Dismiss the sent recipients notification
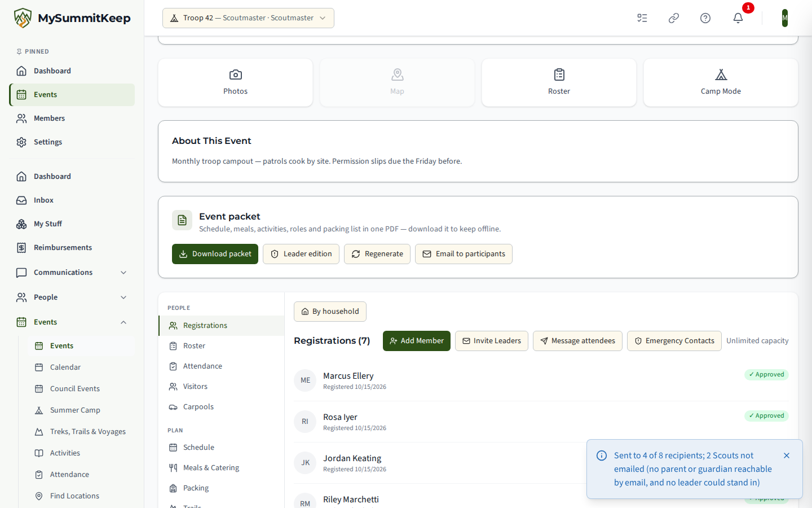This screenshot has height=508, width=812. pos(787,456)
